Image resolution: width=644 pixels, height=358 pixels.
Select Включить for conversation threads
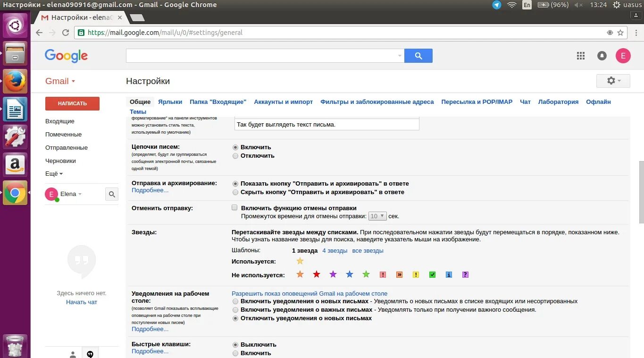pyautogui.click(x=235, y=147)
